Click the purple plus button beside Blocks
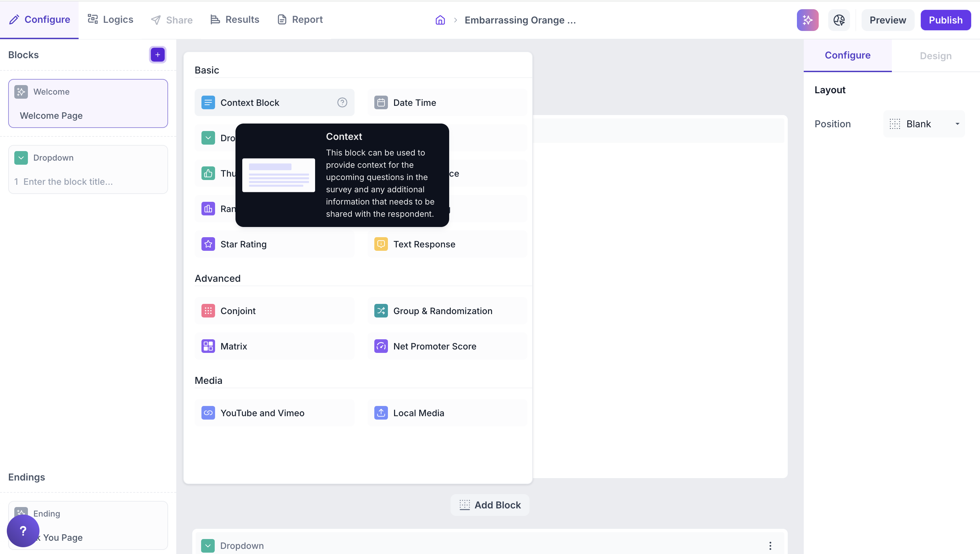 tap(158, 55)
